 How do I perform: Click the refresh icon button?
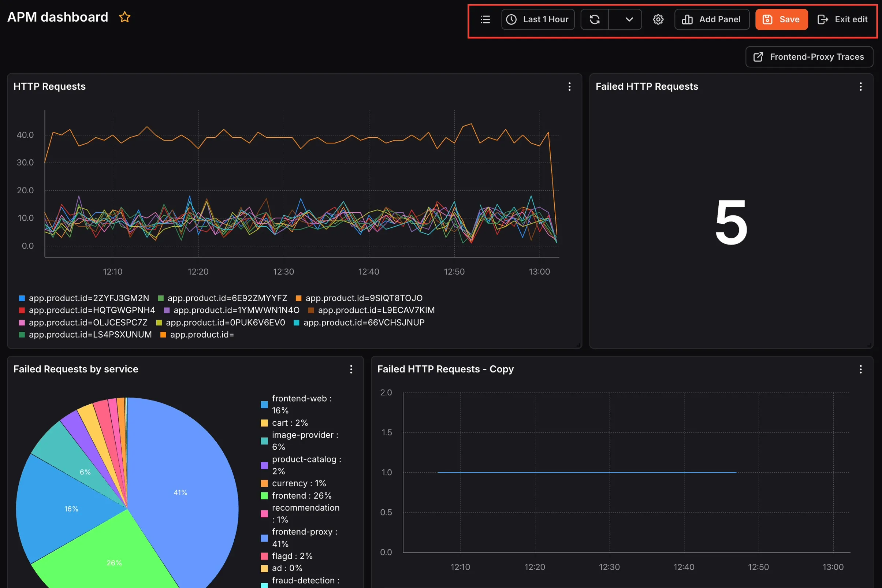tap(594, 19)
